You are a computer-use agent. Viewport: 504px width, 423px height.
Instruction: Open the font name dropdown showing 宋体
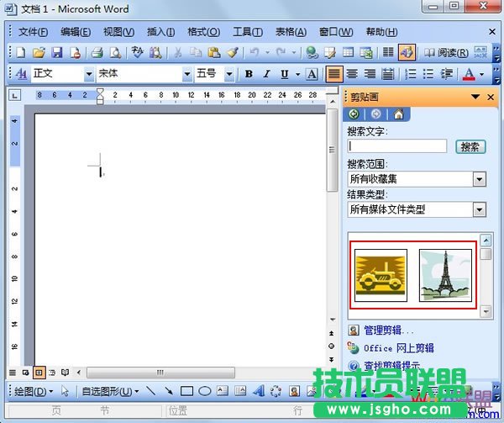187,74
